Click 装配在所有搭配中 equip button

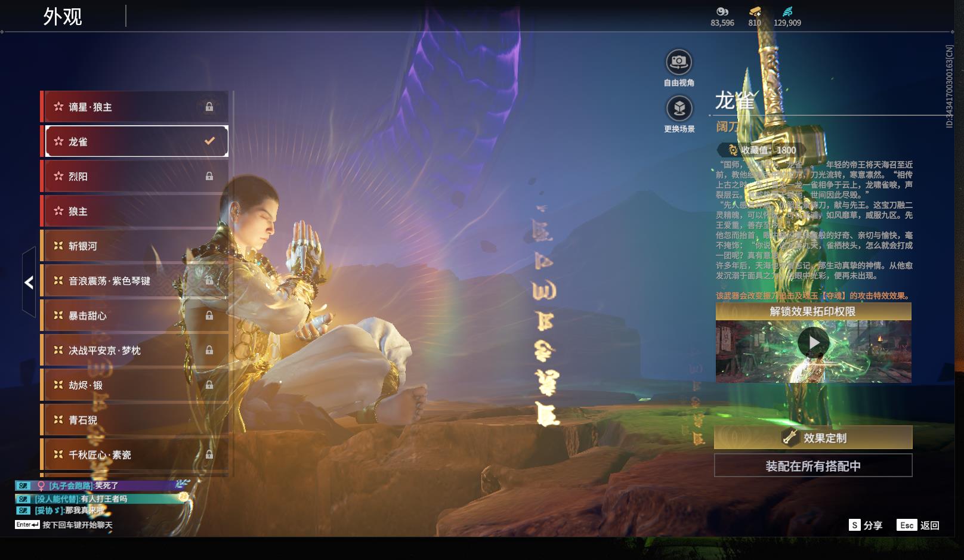pyautogui.click(x=813, y=466)
